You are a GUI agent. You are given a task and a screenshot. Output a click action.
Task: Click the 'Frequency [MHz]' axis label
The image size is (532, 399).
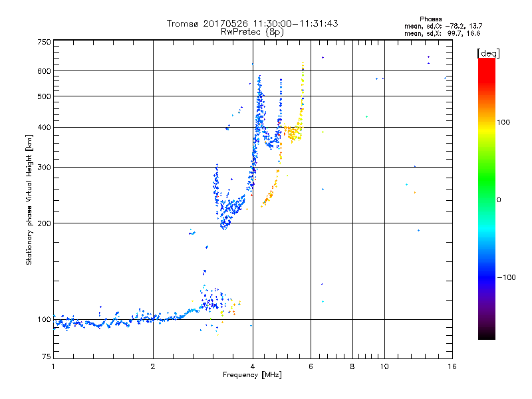click(x=252, y=375)
